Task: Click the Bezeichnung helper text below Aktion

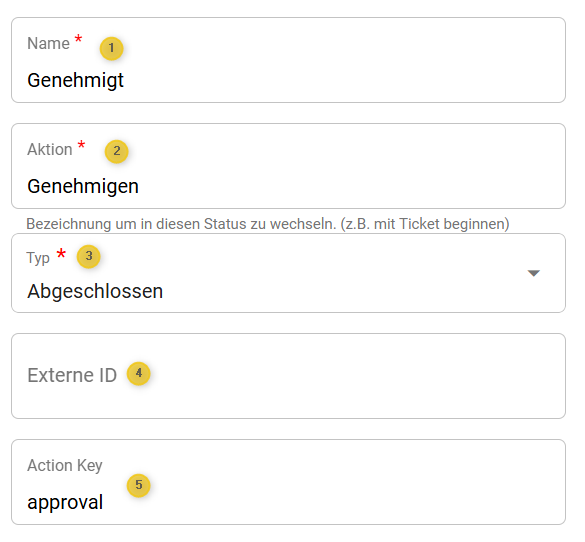Action: 268,224
